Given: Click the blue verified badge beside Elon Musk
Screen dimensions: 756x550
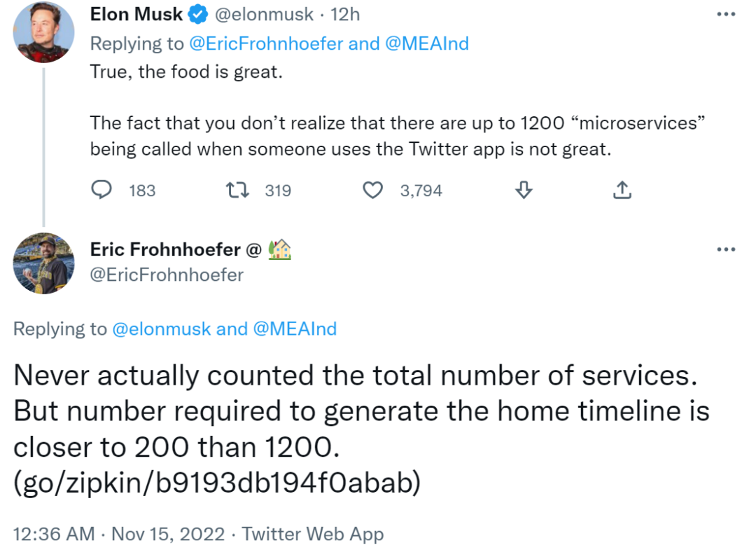Looking at the screenshot, I should [x=199, y=14].
